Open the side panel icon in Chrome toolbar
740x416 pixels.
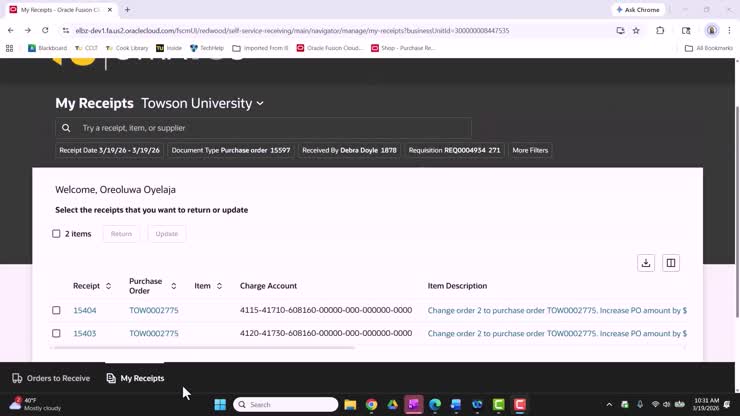coord(686,31)
